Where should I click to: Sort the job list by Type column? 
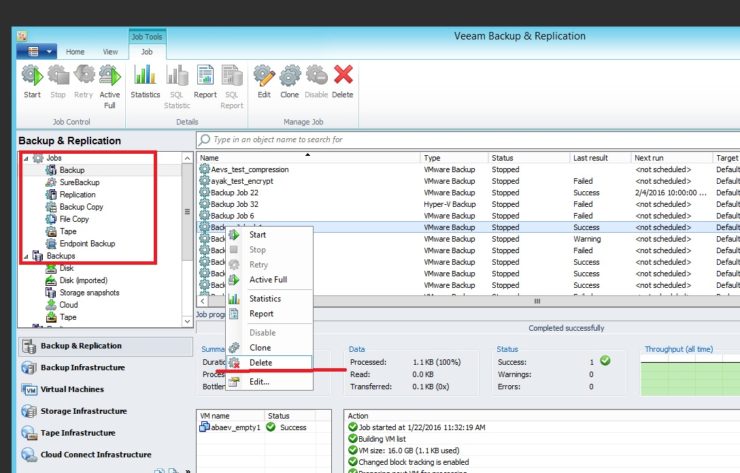(x=454, y=158)
